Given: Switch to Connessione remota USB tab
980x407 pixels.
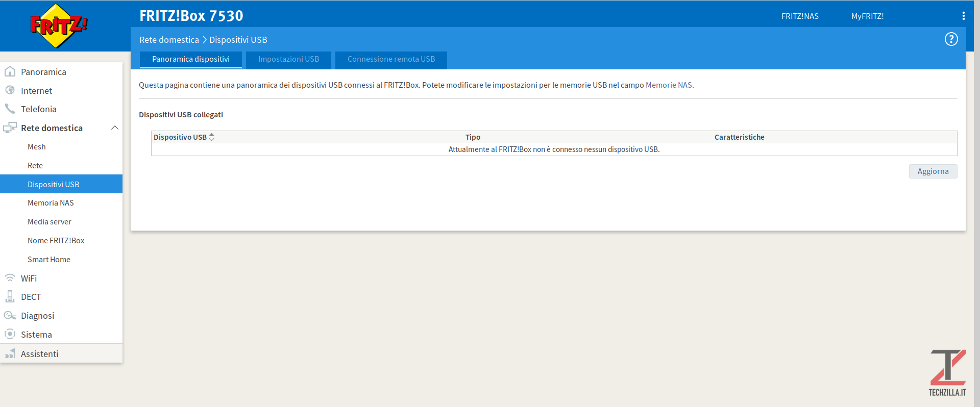Looking at the screenshot, I should click(x=391, y=59).
